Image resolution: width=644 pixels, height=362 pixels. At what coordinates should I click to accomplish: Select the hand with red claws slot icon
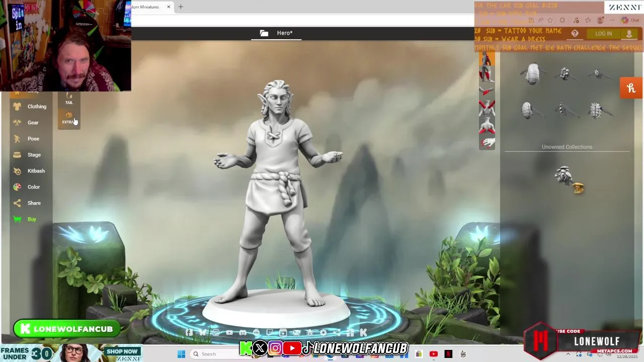(487, 143)
